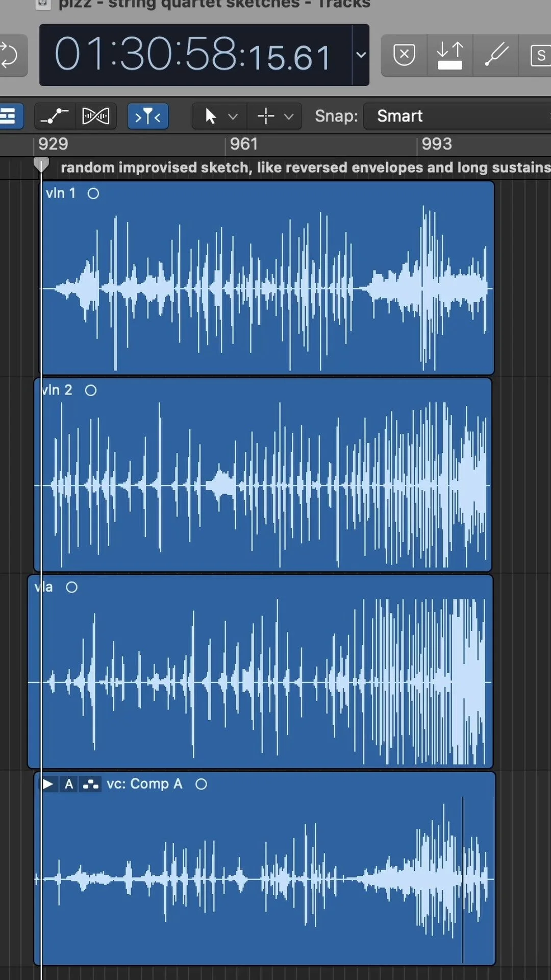
Task: Toggle the Flex waveform button
Action: 96,116
